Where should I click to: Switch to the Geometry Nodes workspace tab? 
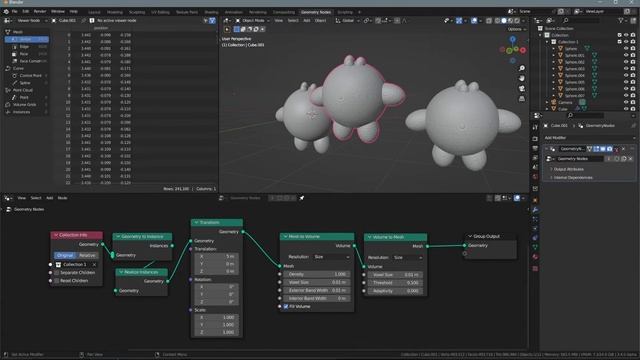click(316, 12)
